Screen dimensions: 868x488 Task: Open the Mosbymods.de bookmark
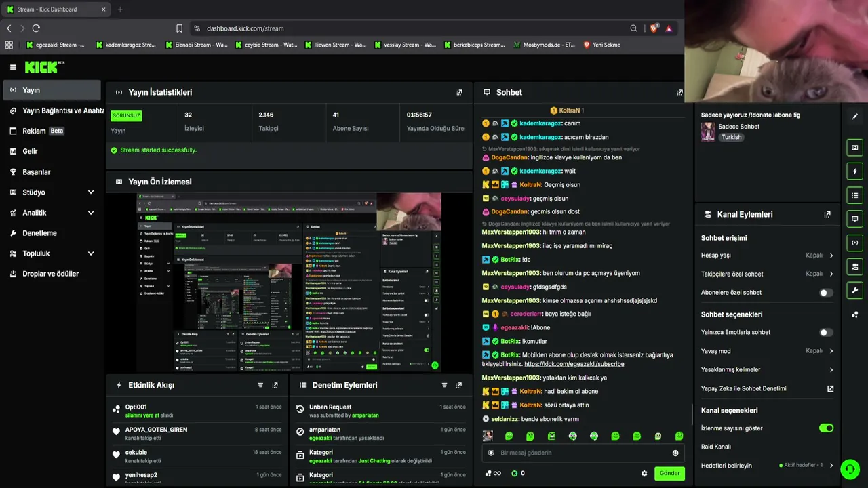544,45
